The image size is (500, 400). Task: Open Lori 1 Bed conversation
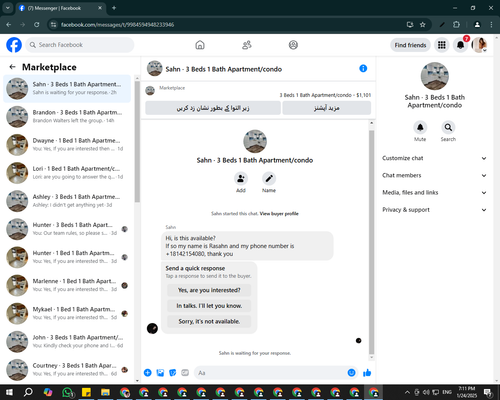(x=67, y=173)
